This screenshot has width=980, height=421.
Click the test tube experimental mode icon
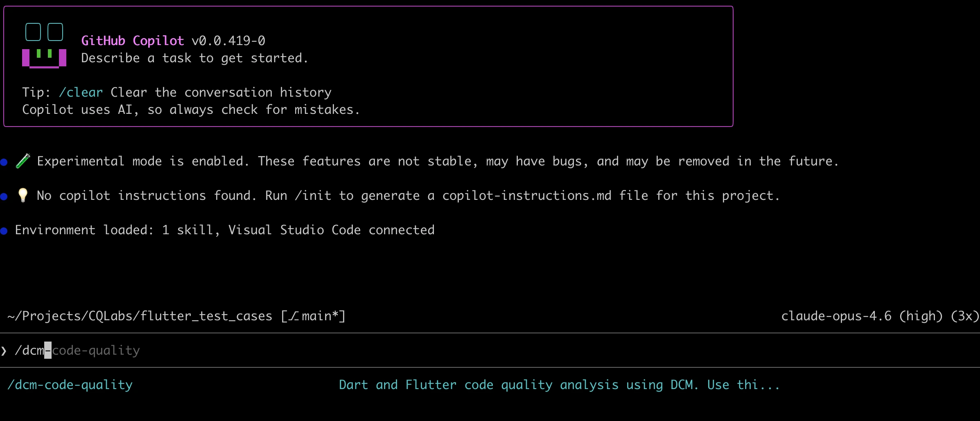pyautogui.click(x=23, y=161)
